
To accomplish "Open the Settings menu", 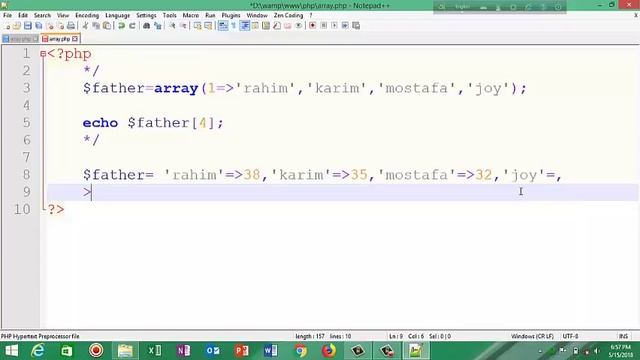I will [146, 15].
